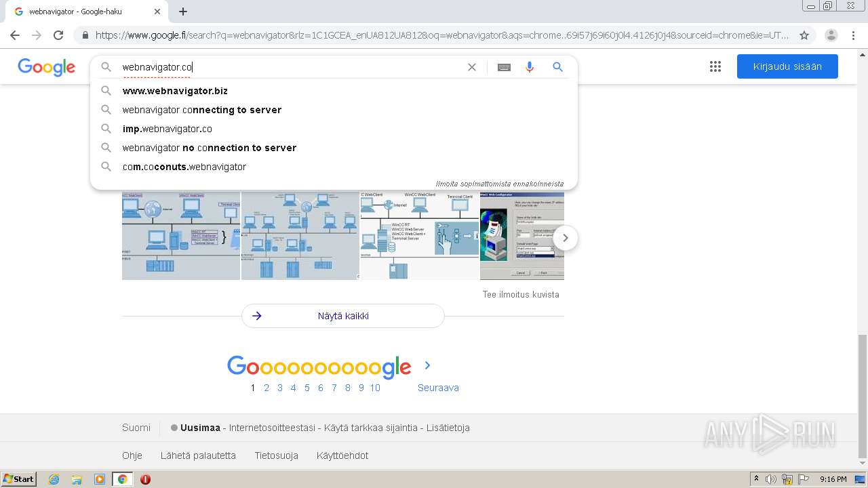Expand hidden system tray icons arrow
Viewport: 868px width, 488px height.
[757, 479]
